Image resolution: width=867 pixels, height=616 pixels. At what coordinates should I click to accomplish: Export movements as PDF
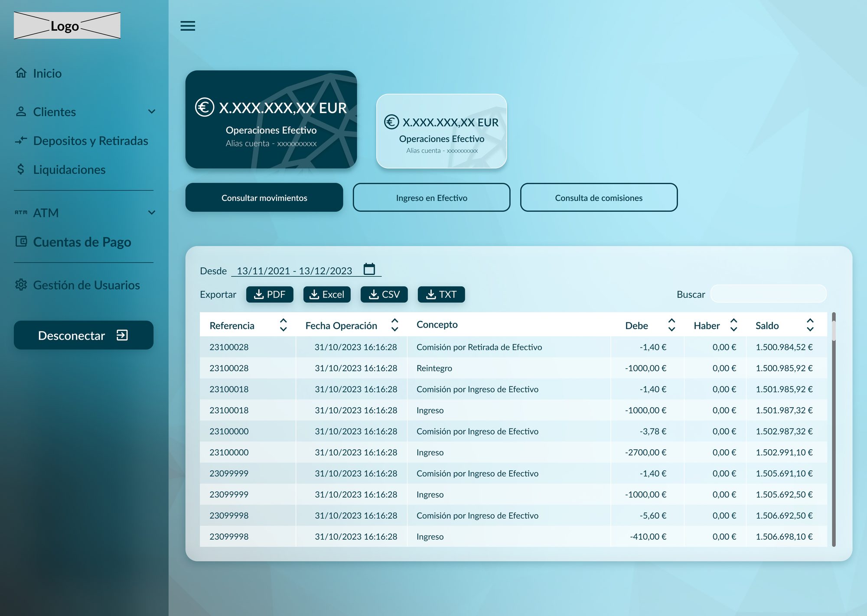pos(270,295)
